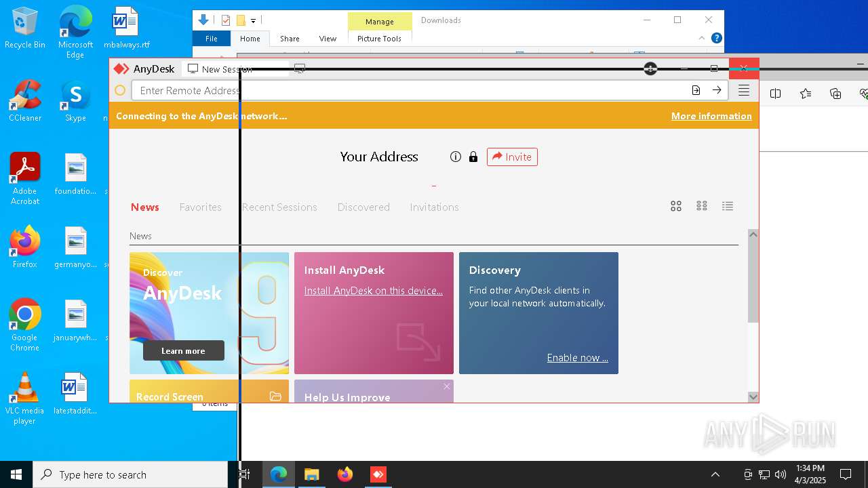
Task: Click Install AnyDesk on this device link
Action: (x=373, y=290)
